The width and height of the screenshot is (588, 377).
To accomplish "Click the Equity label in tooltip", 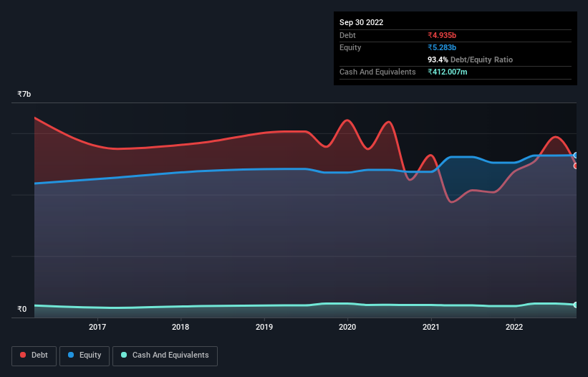I will click(x=350, y=47).
